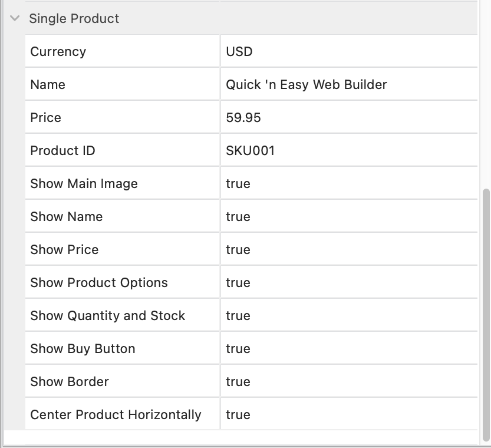Viewport: 491px width, 448px height.
Task: Edit the Name field value
Action: 305,84
